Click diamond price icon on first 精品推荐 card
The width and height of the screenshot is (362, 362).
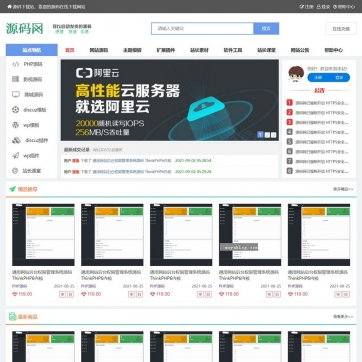pos(15,294)
